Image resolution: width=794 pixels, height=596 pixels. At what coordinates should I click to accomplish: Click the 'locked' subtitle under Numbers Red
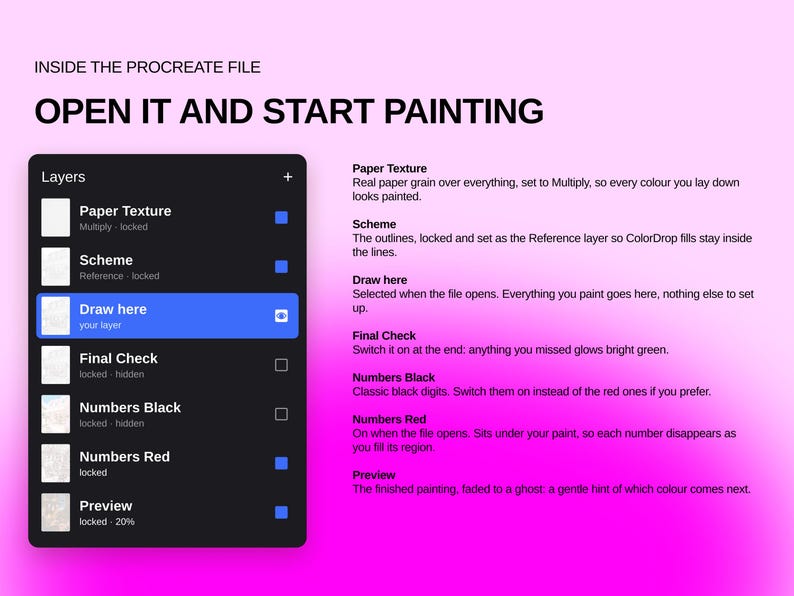93,472
